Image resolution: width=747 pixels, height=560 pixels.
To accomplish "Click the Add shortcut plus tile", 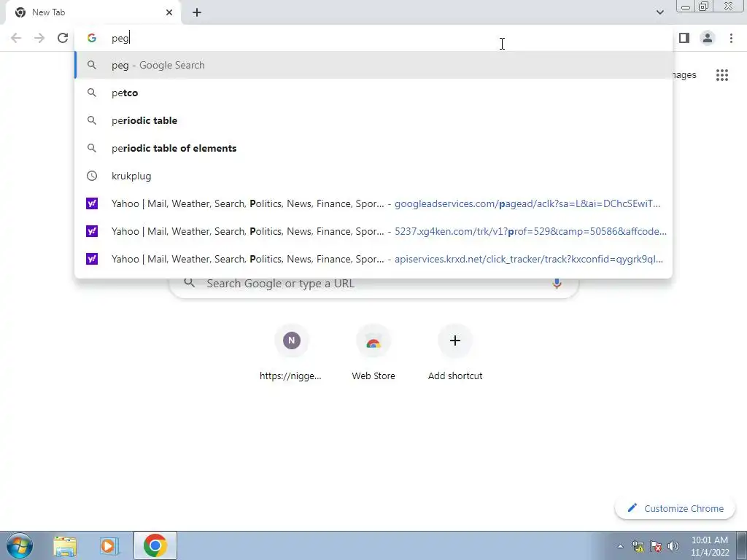I will click(455, 354).
